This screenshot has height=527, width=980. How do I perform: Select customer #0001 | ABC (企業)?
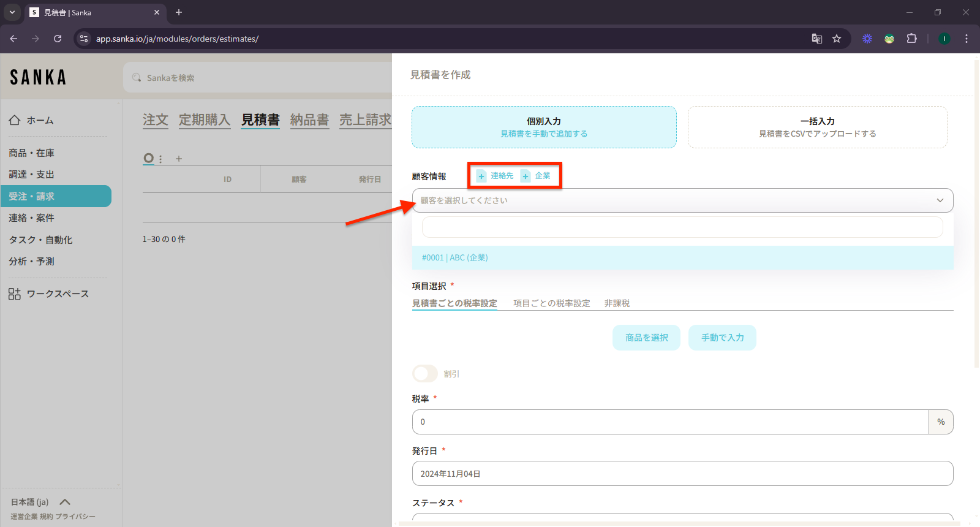(682, 257)
